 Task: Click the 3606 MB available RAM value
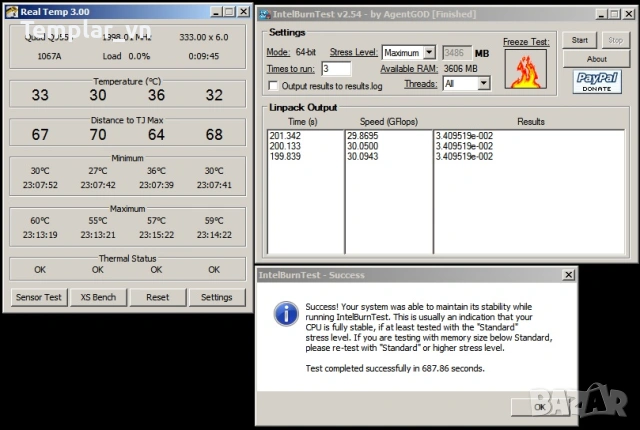point(460,69)
